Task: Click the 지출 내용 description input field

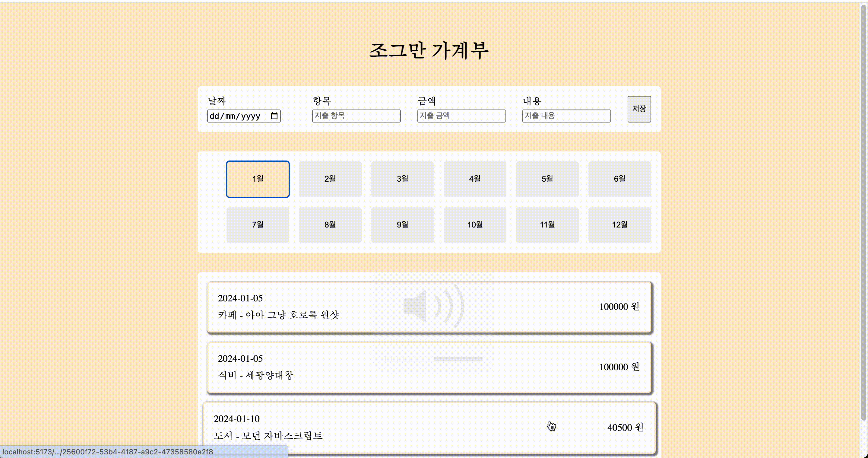Action: click(566, 116)
